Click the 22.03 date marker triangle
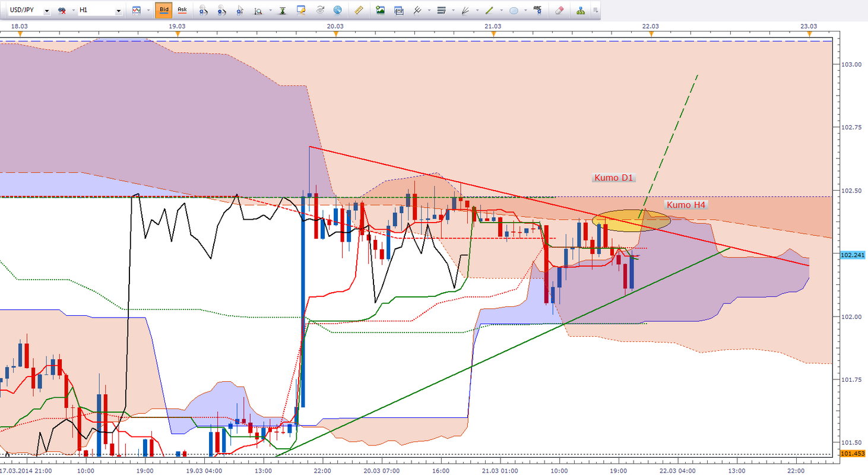The image size is (868, 475). (x=651, y=34)
